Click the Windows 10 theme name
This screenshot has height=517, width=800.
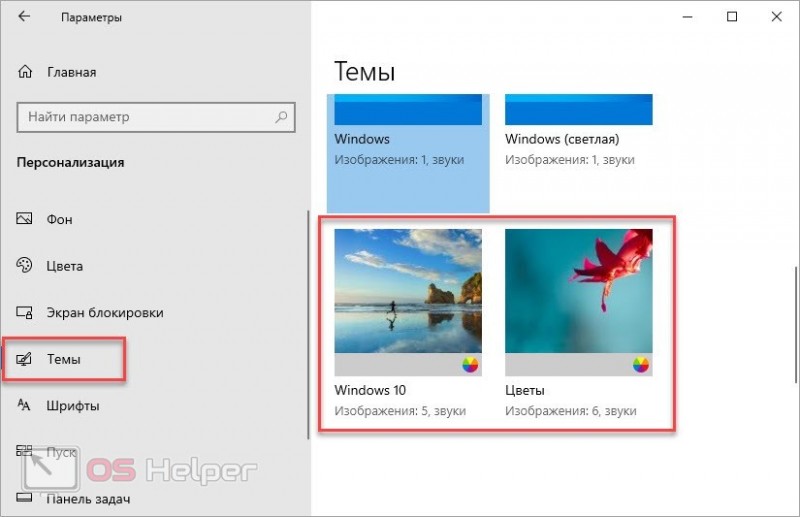click(370, 390)
